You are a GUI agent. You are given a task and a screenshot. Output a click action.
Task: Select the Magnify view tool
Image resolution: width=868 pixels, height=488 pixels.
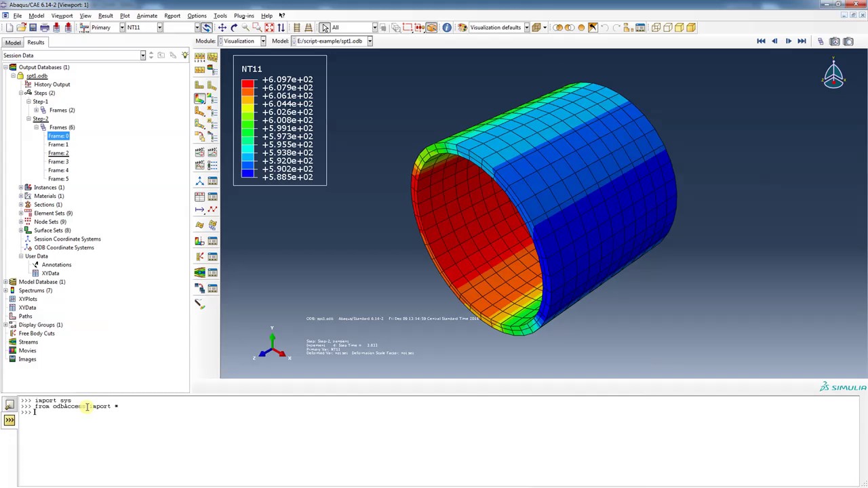point(245,27)
